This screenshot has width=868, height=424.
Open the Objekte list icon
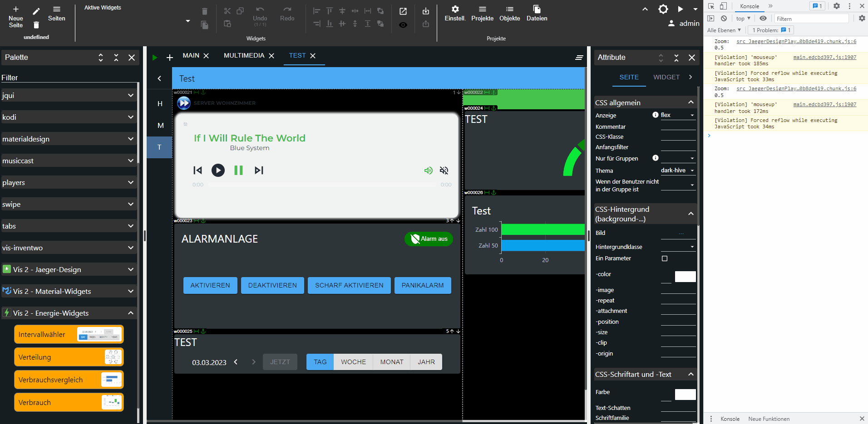[509, 10]
